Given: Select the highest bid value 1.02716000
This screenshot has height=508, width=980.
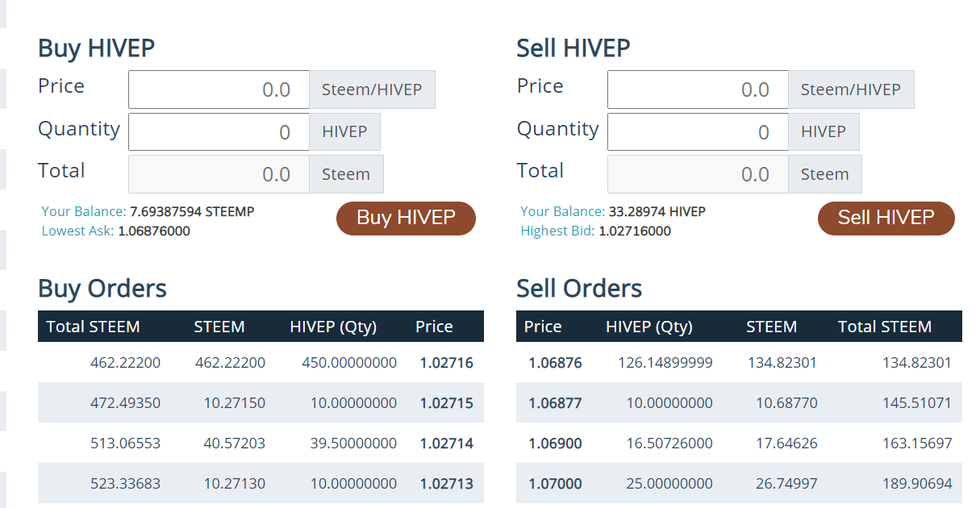Looking at the screenshot, I should point(635,231).
